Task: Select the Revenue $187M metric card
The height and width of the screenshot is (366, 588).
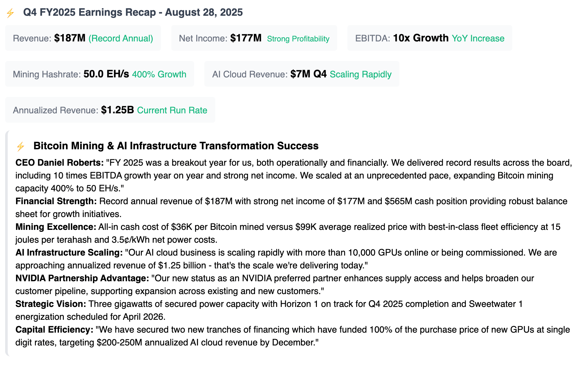Action: click(x=83, y=38)
